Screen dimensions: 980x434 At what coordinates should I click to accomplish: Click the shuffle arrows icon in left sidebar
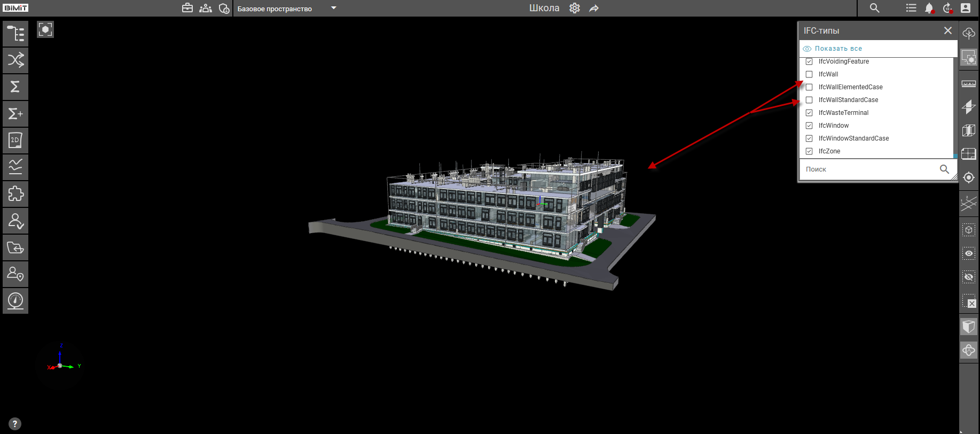click(x=15, y=60)
